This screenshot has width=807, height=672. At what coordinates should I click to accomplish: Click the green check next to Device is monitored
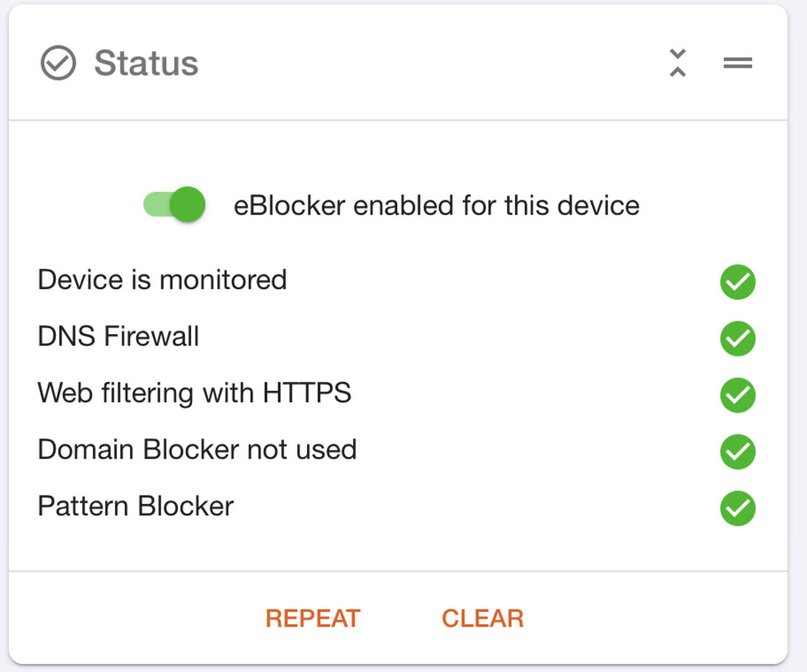pyautogui.click(x=738, y=282)
